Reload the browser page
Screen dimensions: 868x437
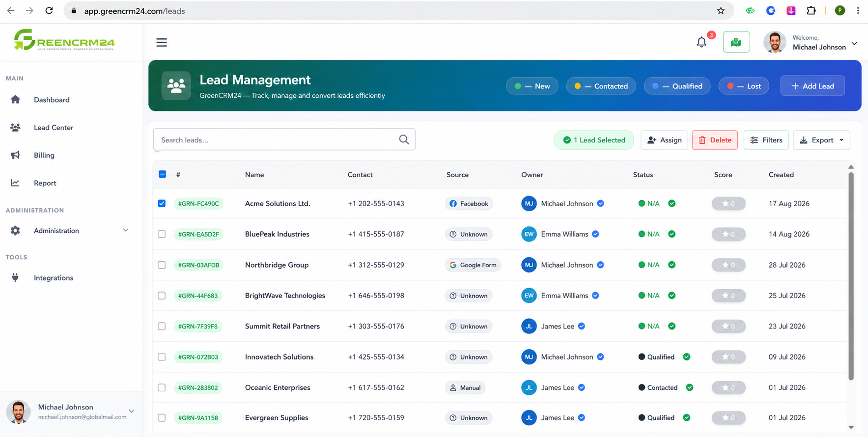(x=49, y=11)
